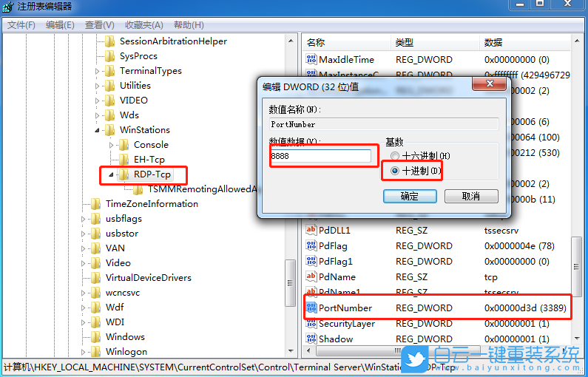588x377 pixels.
Task: Click the value list scroll-up arrow
Action: pos(577,41)
